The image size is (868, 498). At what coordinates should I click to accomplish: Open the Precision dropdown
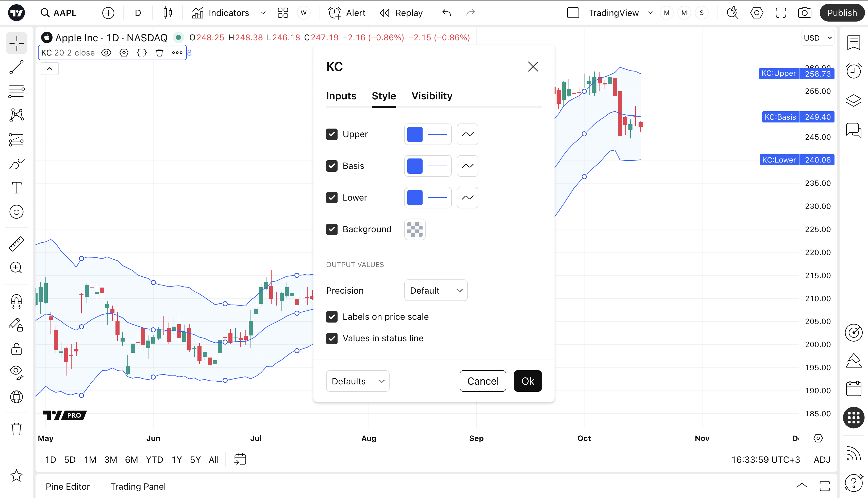436,290
